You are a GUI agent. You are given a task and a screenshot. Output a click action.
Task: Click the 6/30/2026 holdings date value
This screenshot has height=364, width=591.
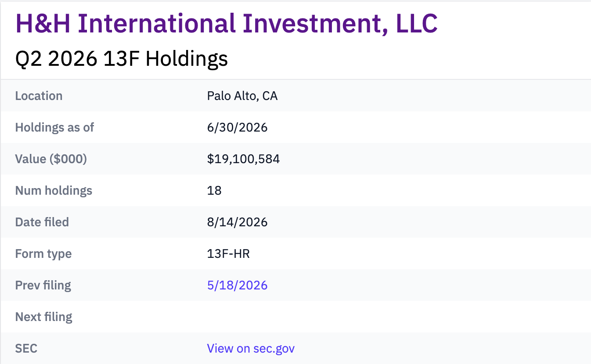coord(237,127)
